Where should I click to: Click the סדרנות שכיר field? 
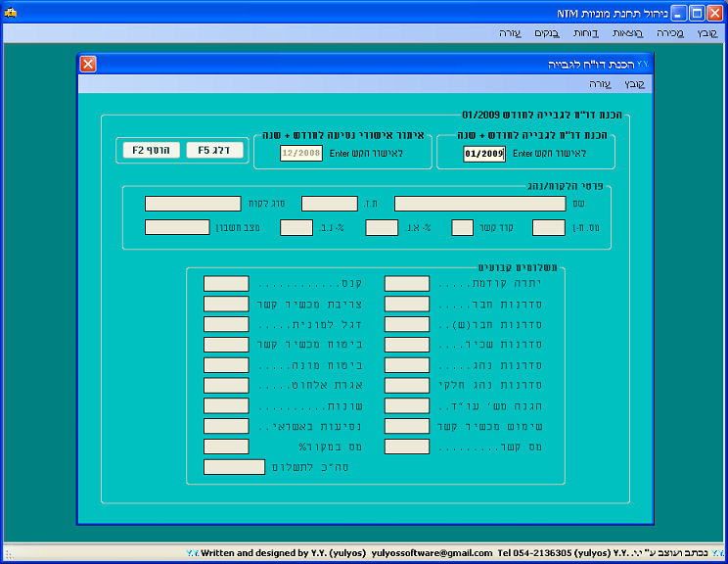[x=407, y=345]
